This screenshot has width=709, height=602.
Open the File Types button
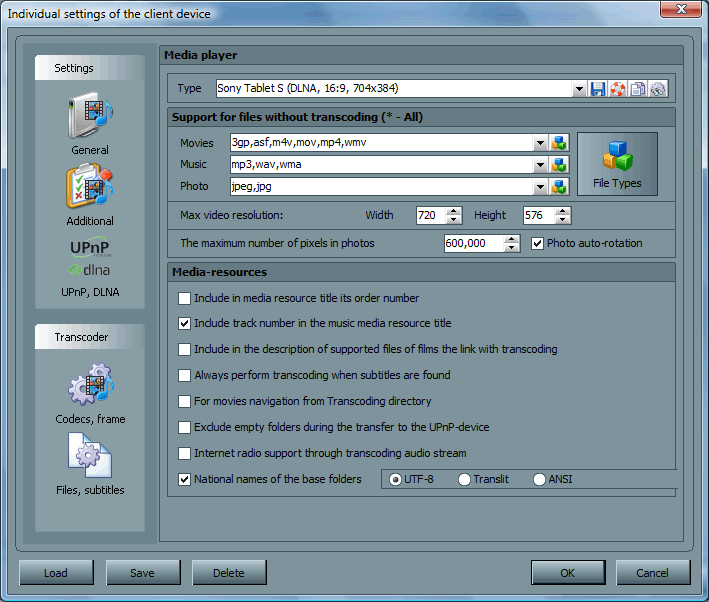click(617, 164)
